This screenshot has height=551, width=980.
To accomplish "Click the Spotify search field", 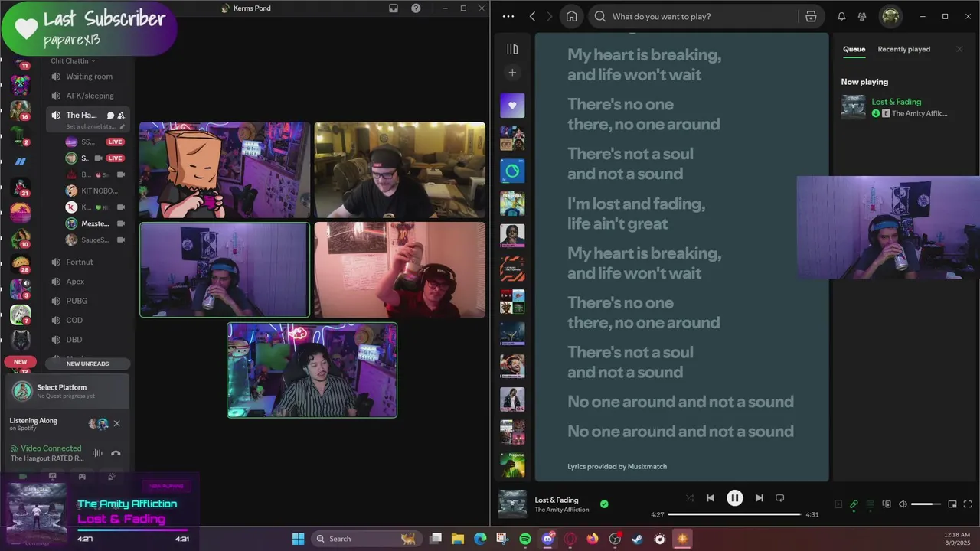I will (x=706, y=16).
